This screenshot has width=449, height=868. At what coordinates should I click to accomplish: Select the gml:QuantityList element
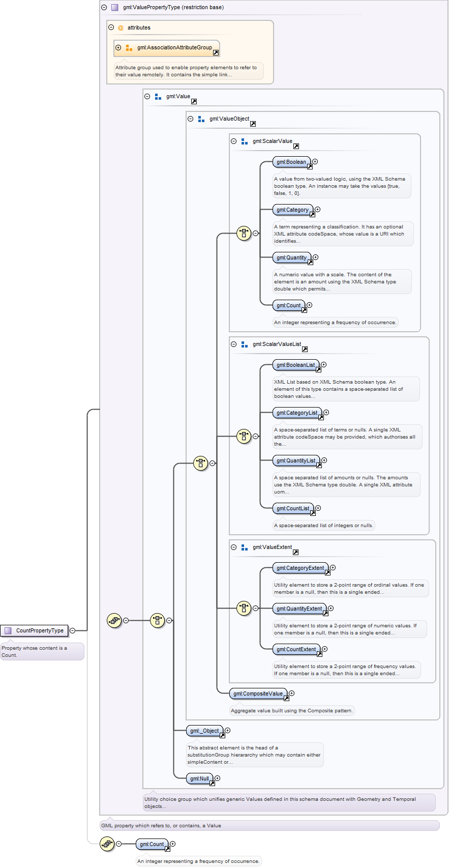pos(296,460)
